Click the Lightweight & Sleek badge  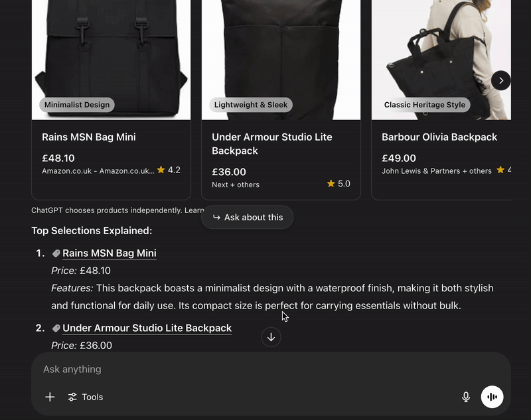[x=251, y=105]
